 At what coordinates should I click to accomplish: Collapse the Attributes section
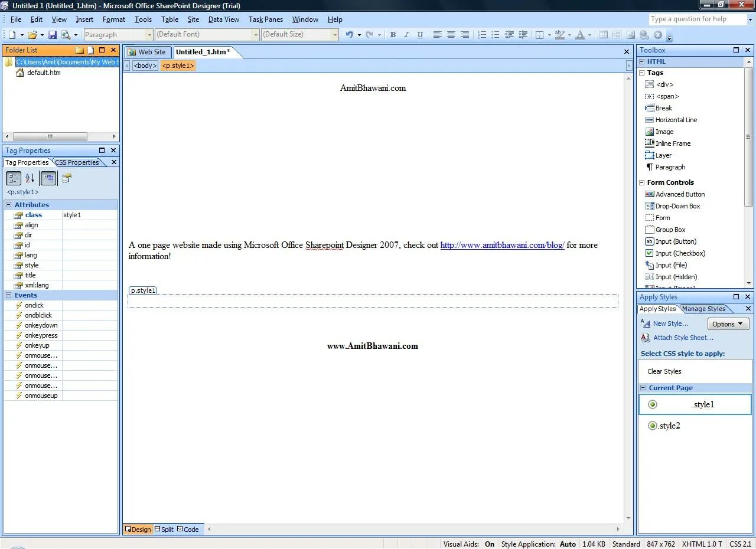tap(9, 205)
